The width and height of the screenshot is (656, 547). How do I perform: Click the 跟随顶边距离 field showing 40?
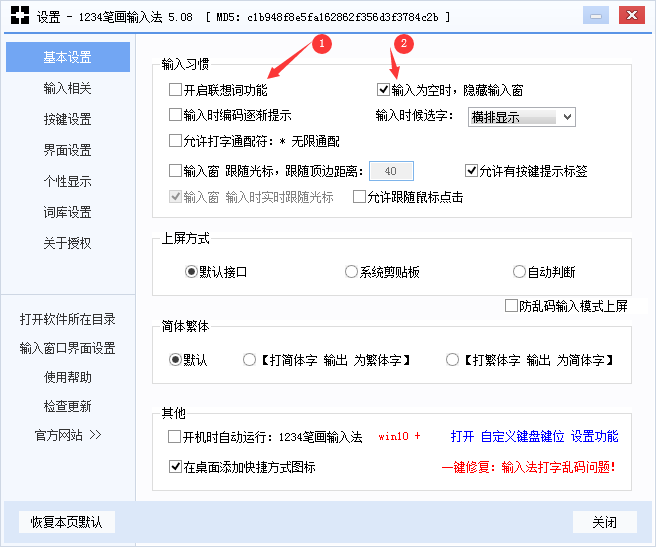coord(391,171)
